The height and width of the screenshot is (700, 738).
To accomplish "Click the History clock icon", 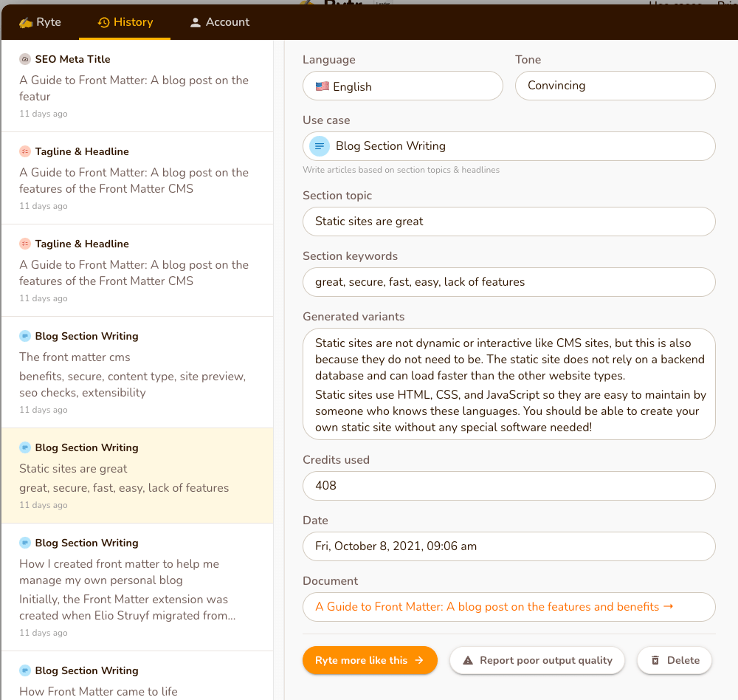I will pyautogui.click(x=103, y=22).
